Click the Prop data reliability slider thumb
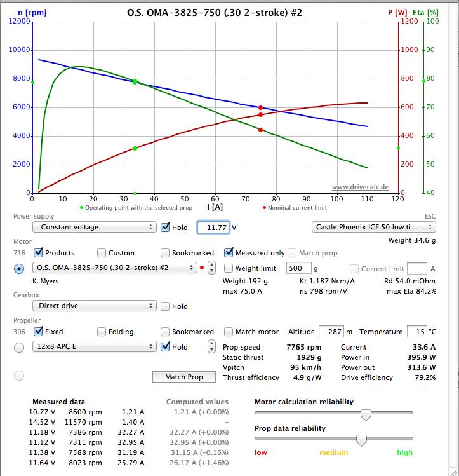Viewport: 459px width, 476px height. [361, 440]
